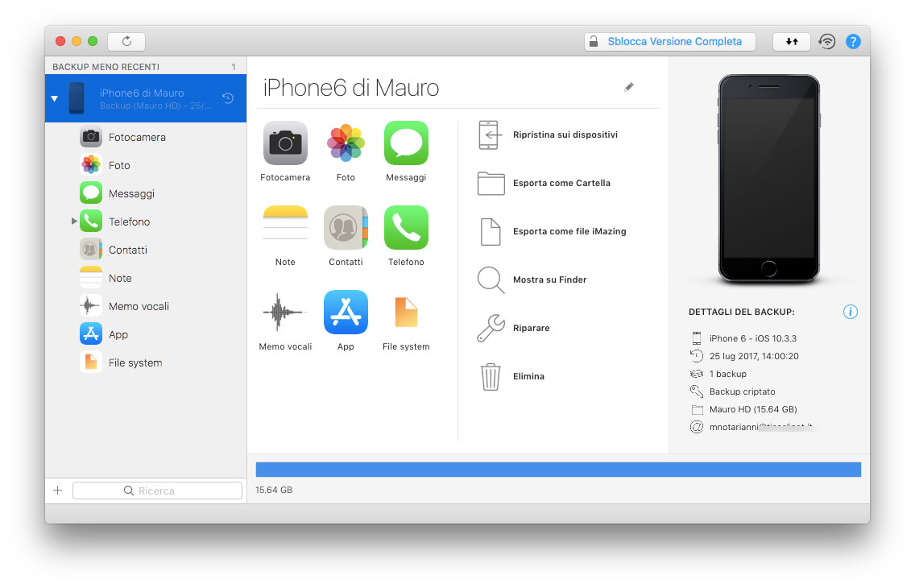Click the '25 lug 2017, 14:00:20' date
This screenshot has height=588, width=915.
754,356
